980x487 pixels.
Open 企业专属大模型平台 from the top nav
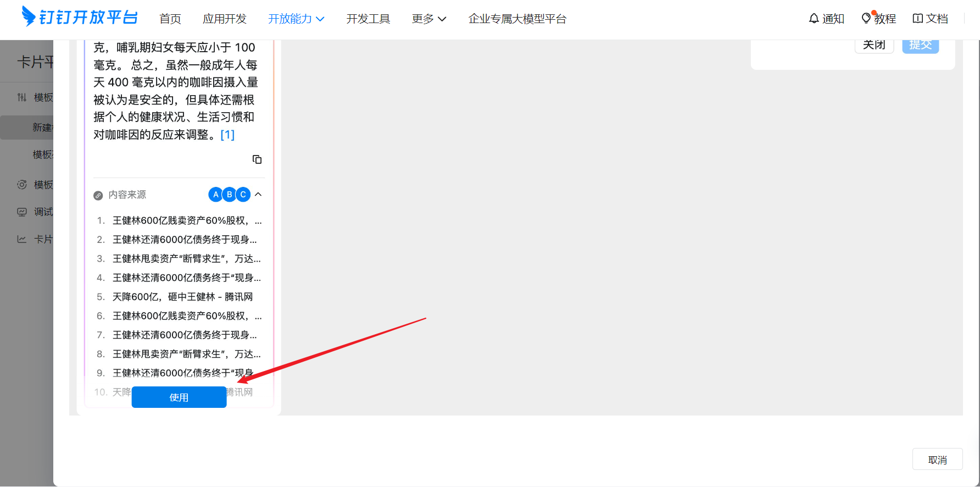point(517,19)
